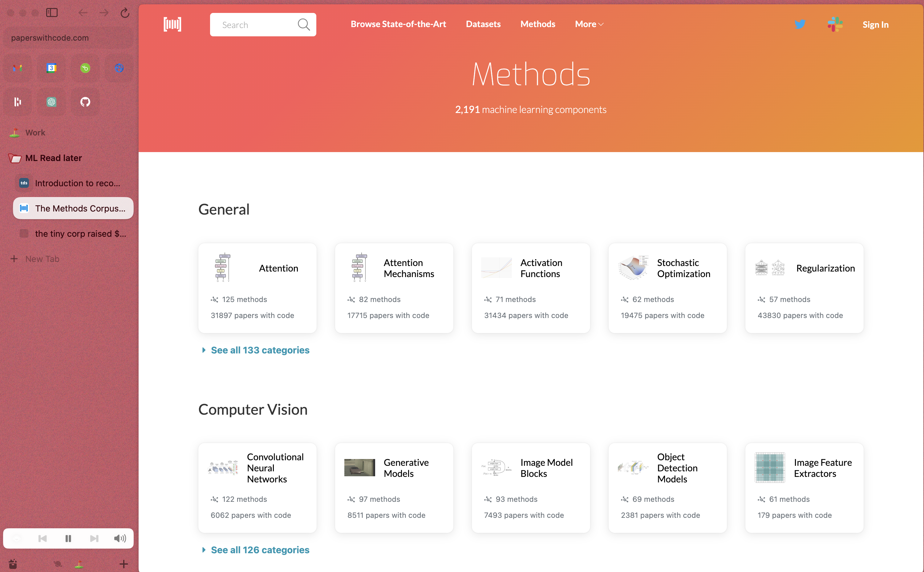The width and height of the screenshot is (924, 572).
Task: Open Browse State-of-the-Art link
Action: click(x=398, y=24)
